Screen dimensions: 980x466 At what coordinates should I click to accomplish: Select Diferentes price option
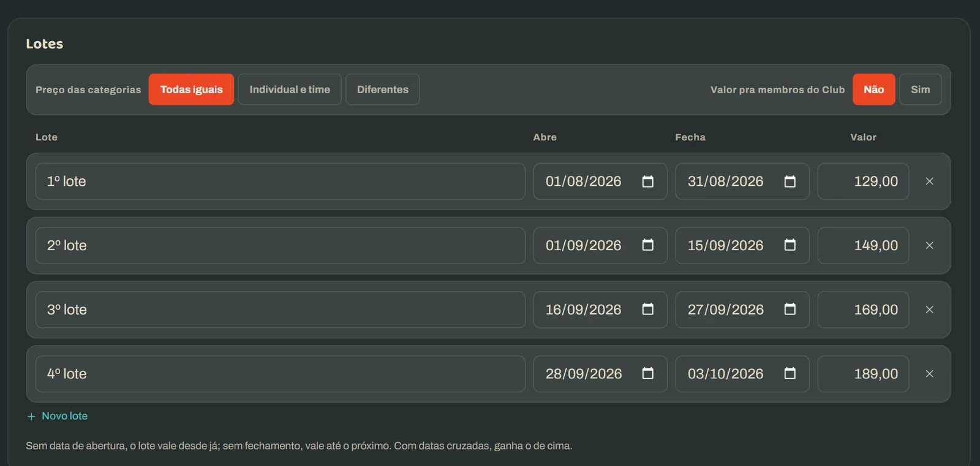(383, 90)
